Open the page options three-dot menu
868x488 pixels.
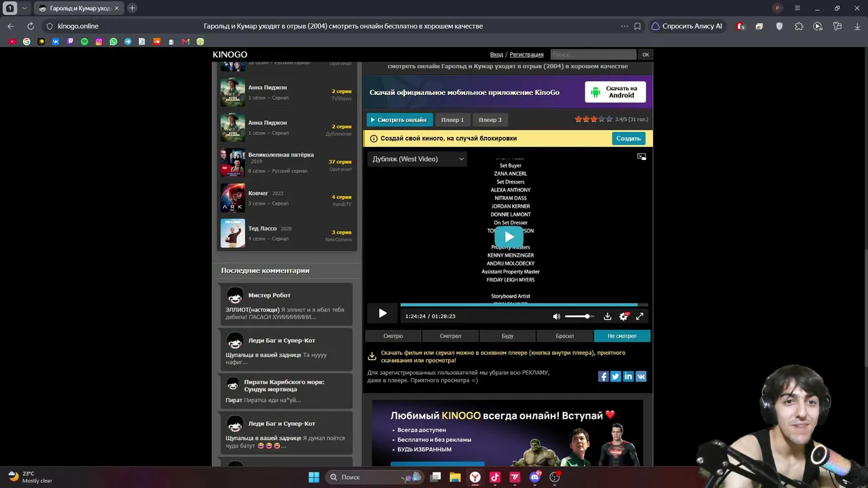pos(625,26)
